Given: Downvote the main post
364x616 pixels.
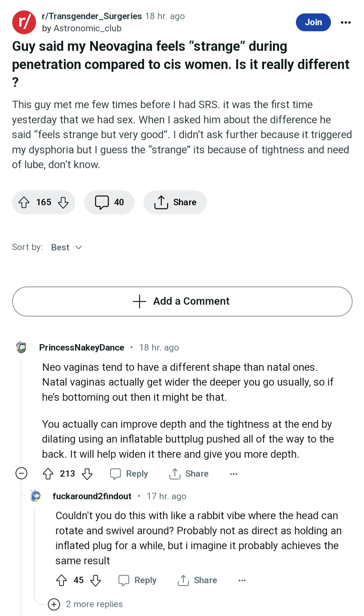Looking at the screenshot, I should click(x=63, y=202).
